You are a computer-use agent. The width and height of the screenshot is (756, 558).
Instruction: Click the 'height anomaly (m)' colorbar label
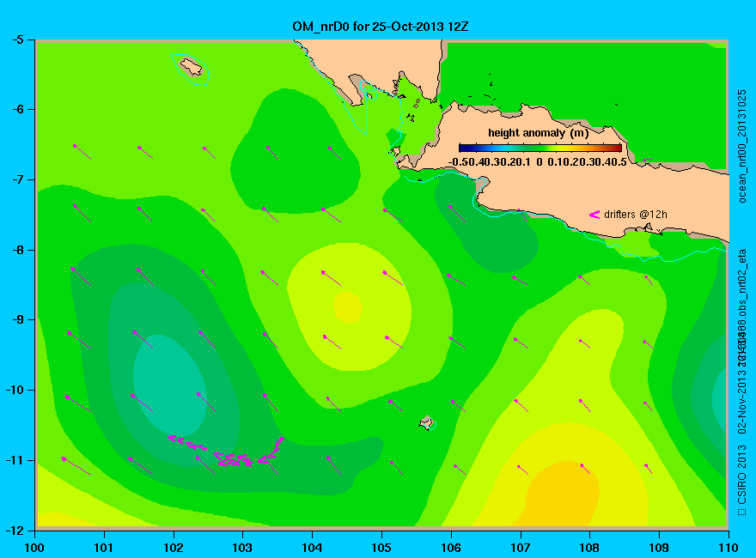[538, 133]
